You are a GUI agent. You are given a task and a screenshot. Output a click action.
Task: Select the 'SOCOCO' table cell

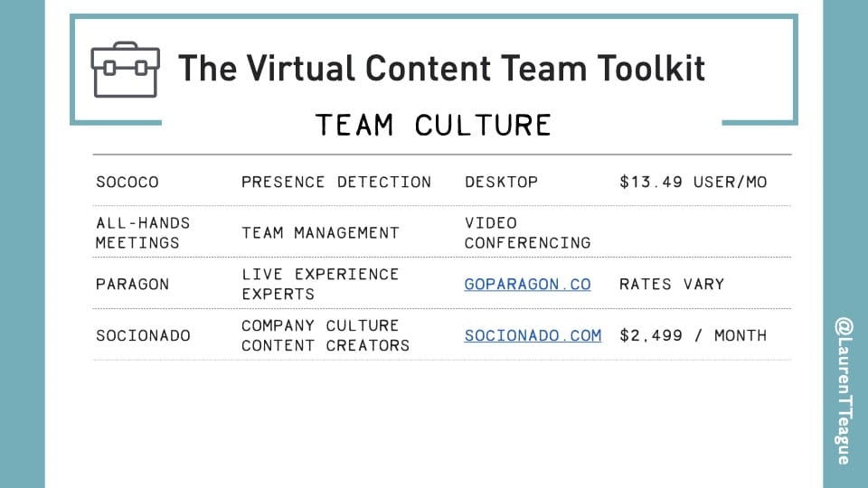pos(127,182)
